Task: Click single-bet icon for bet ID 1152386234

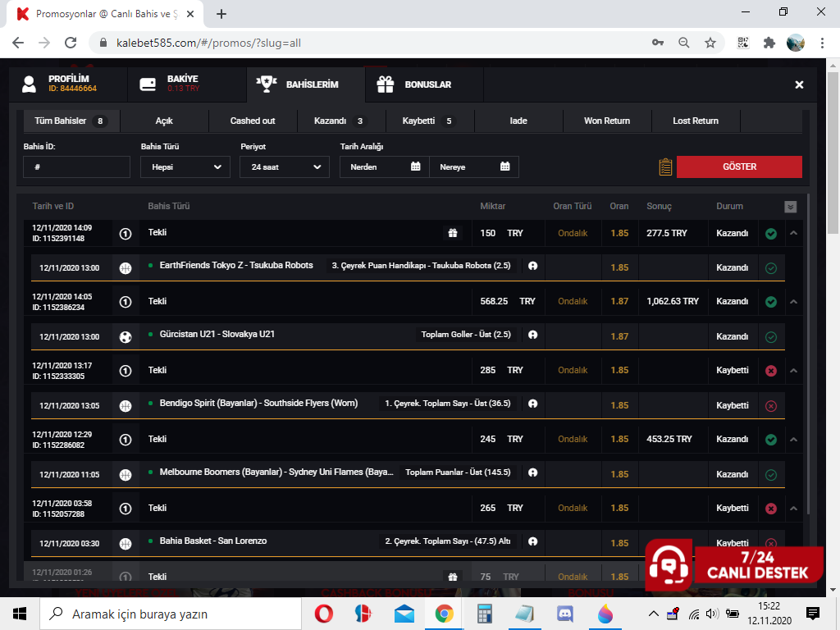Action: click(126, 302)
